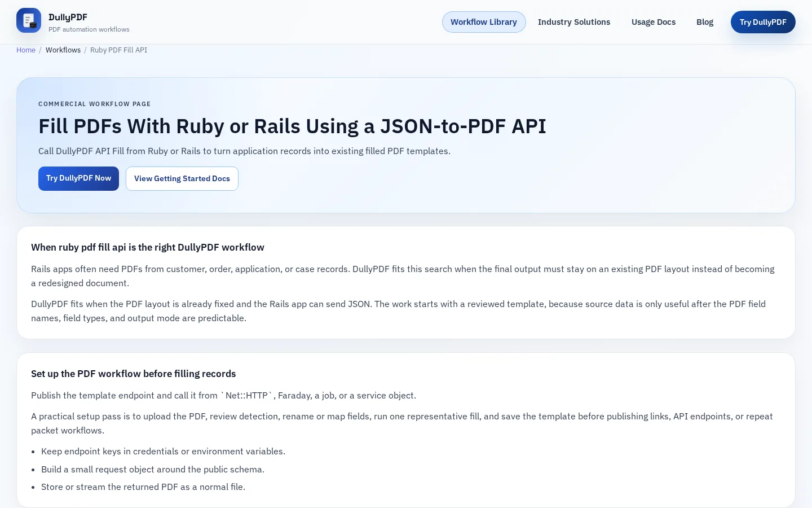The width and height of the screenshot is (812, 508).
Task: Visit the Blog page
Action: [705, 22]
